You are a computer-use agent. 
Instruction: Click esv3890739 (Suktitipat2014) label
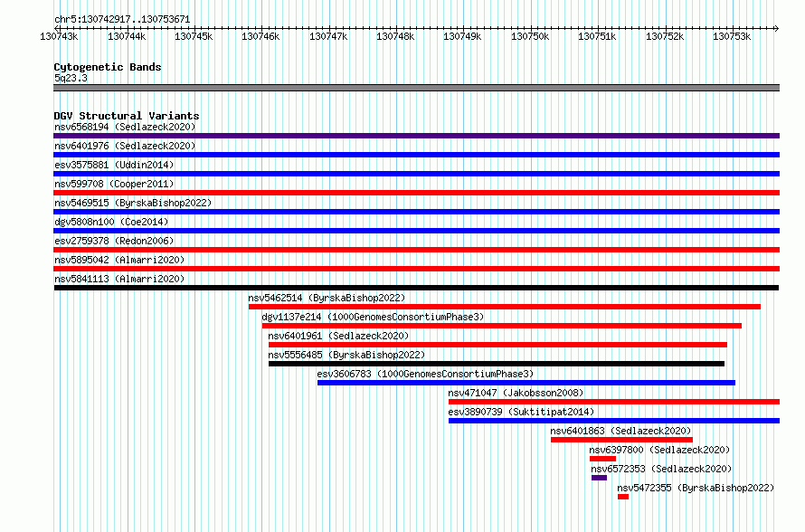click(521, 412)
